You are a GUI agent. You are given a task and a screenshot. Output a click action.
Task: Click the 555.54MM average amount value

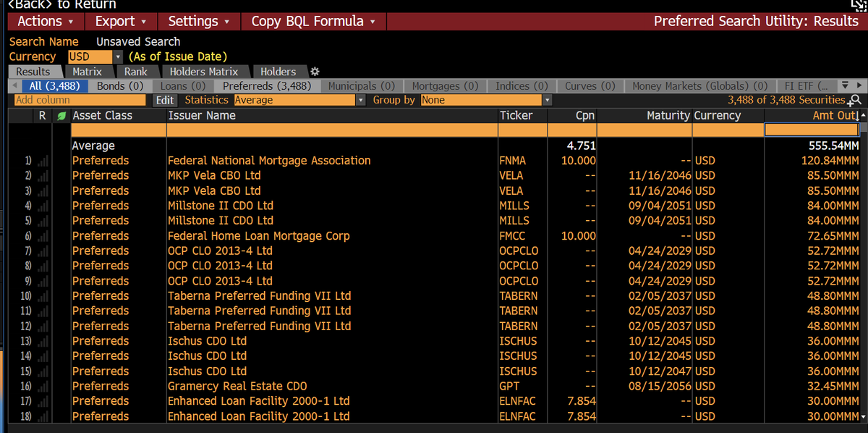(x=833, y=146)
